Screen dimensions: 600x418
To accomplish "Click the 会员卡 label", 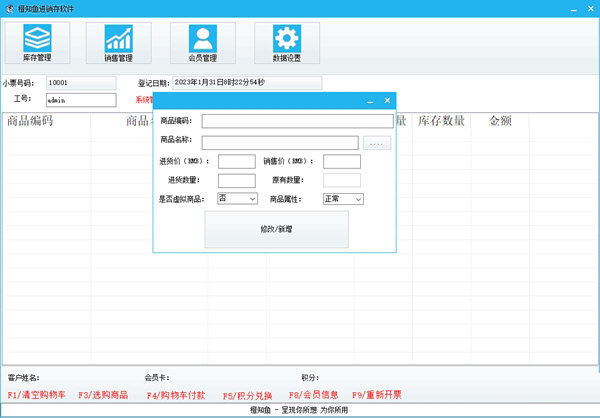I will point(157,378).
